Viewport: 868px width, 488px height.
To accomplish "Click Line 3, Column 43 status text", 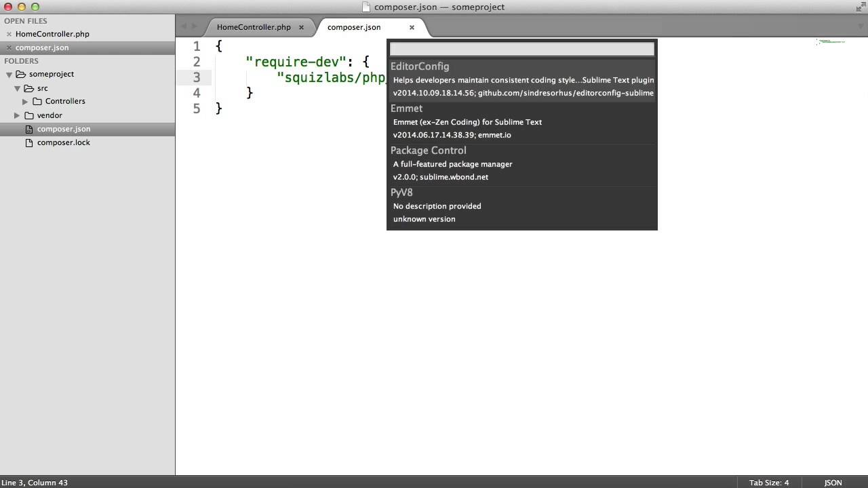I will click(35, 483).
